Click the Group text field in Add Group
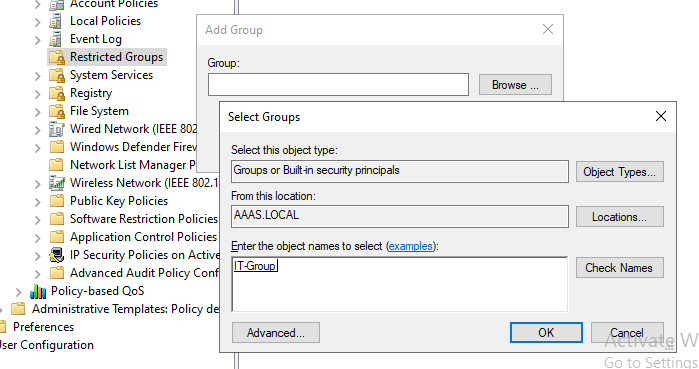Screen dimensions: 699x369 [x=338, y=85]
